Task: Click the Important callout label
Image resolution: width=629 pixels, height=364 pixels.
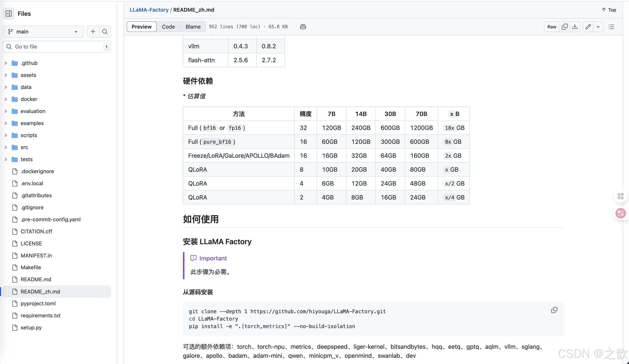Action: (213, 258)
